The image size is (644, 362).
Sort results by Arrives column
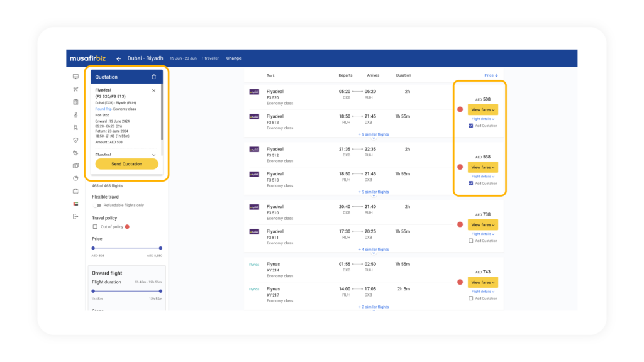pos(373,75)
